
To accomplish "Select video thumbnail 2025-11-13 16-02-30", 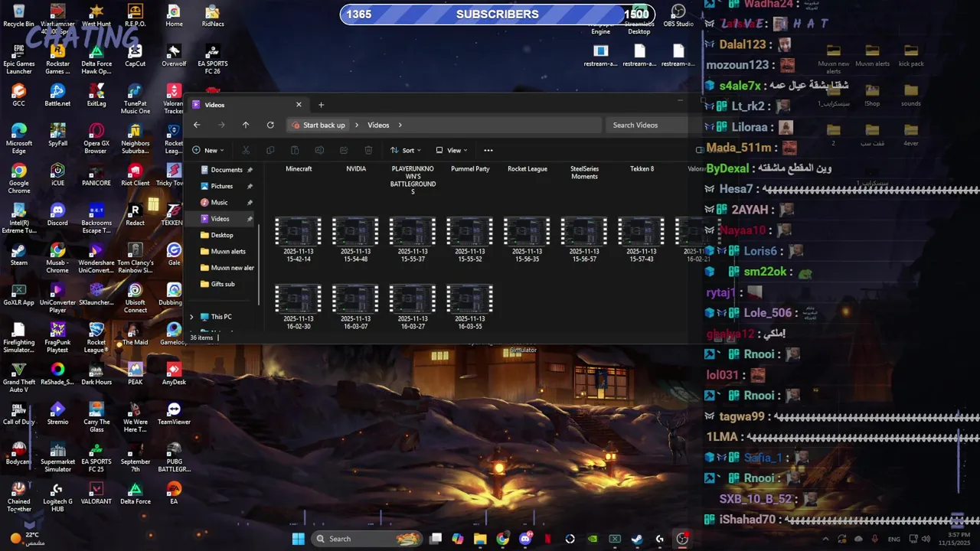I will coord(299,299).
